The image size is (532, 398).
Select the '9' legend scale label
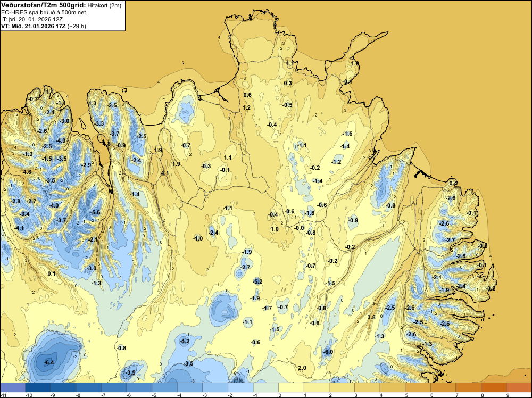(508, 395)
